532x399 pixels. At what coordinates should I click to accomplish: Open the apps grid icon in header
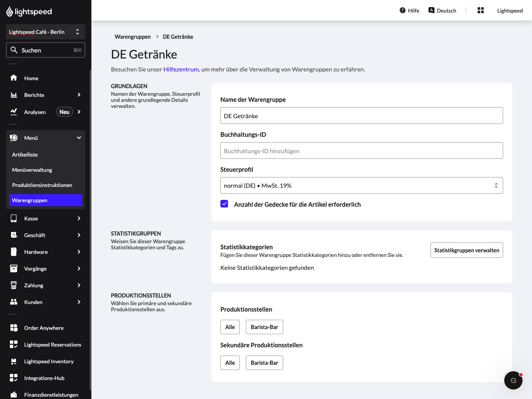481,10
